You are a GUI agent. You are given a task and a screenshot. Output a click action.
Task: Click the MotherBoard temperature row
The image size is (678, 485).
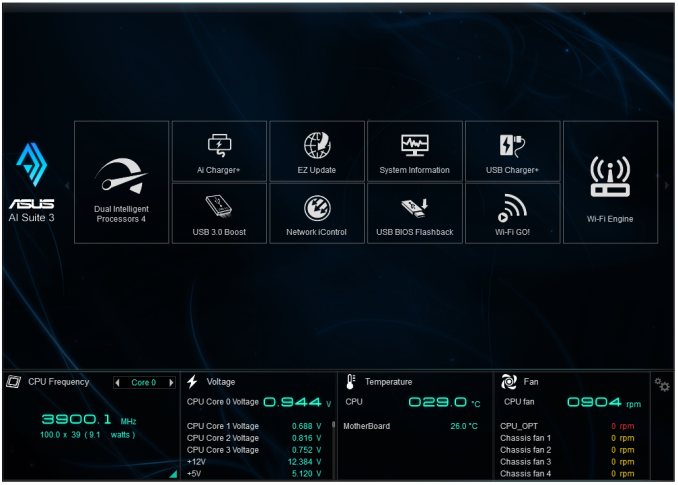[x=410, y=426]
